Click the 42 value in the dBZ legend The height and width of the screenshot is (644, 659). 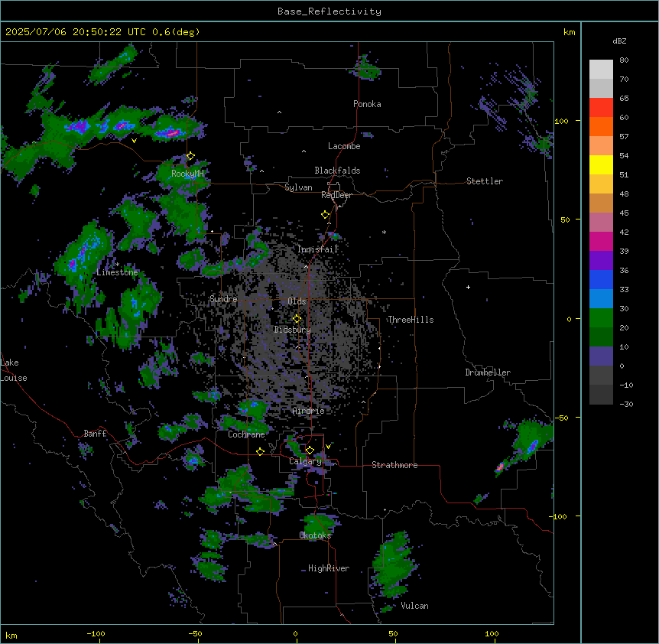click(x=624, y=232)
